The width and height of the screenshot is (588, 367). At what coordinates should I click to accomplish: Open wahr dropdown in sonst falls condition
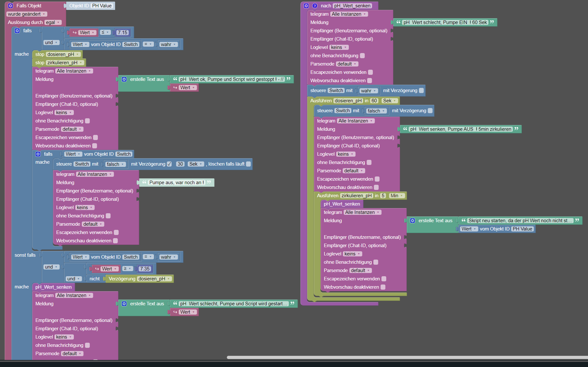pyautogui.click(x=169, y=257)
